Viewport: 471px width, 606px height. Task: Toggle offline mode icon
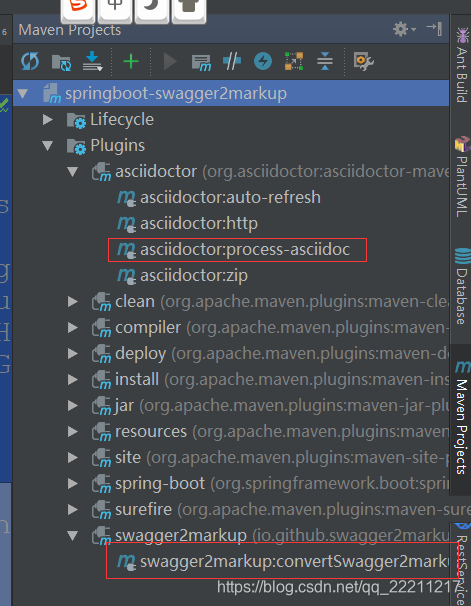232,61
